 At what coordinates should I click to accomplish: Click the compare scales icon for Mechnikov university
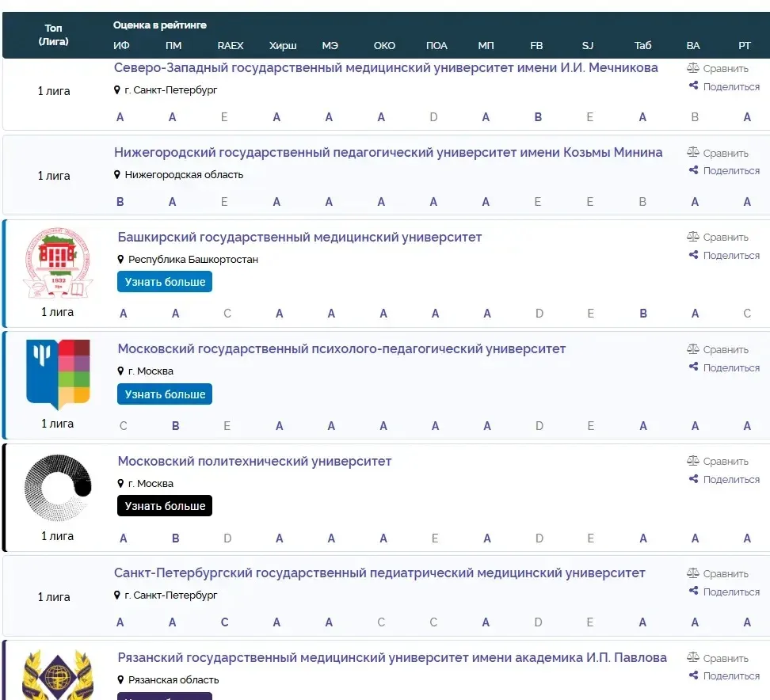pyautogui.click(x=693, y=69)
